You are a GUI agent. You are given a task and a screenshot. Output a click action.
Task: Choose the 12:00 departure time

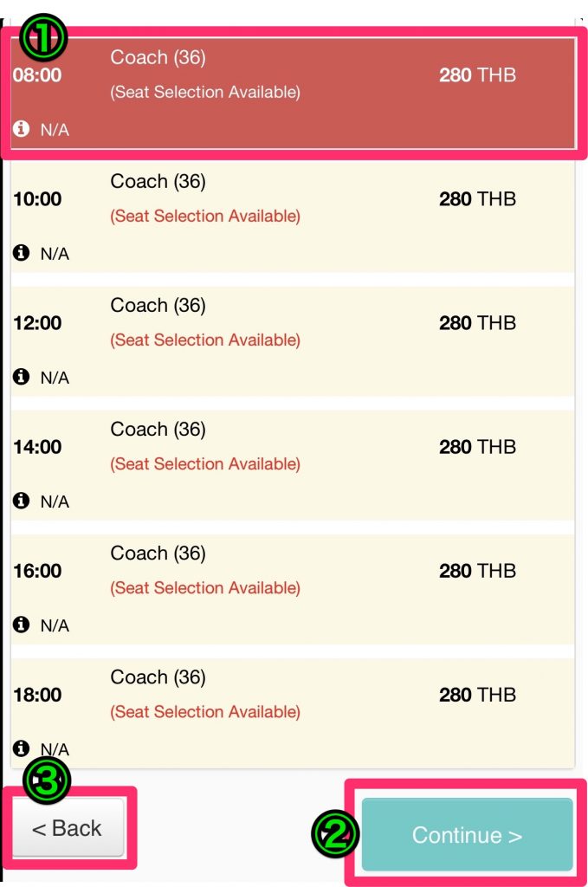[x=293, y=341]
